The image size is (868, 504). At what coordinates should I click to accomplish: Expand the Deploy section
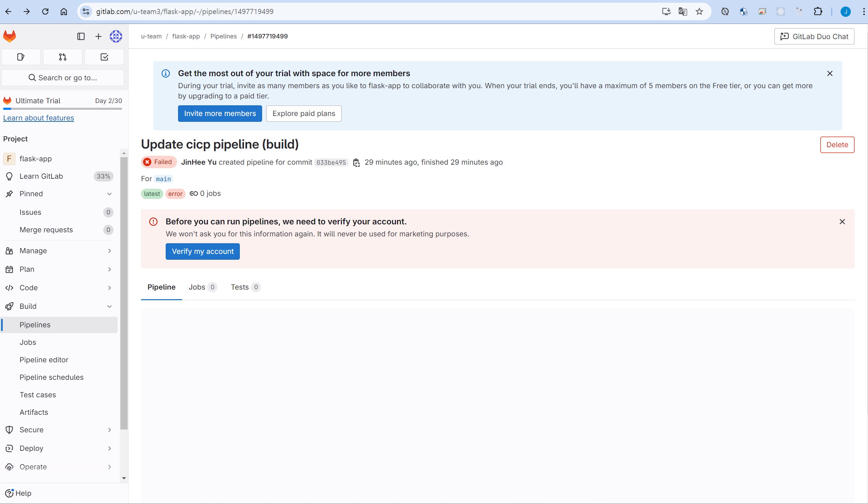point(59,448)
